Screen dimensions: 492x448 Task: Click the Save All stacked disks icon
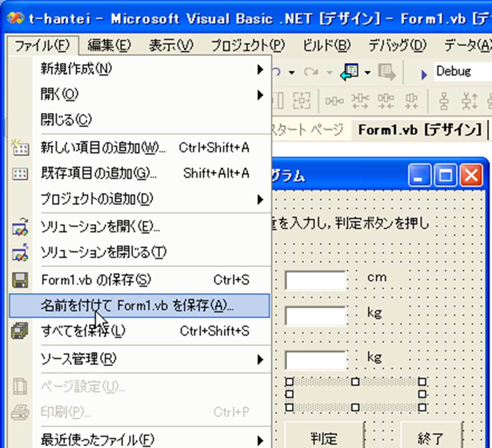20,331
